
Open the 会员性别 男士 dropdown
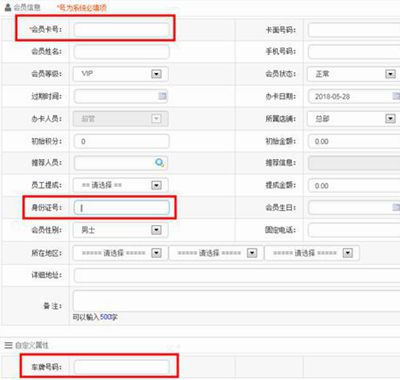[121, 230]
